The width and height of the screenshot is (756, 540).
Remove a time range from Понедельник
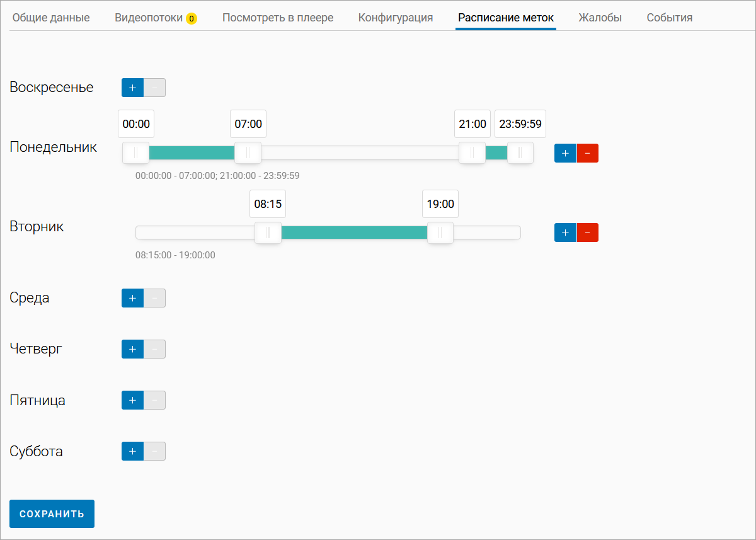[x=587, y=153]
